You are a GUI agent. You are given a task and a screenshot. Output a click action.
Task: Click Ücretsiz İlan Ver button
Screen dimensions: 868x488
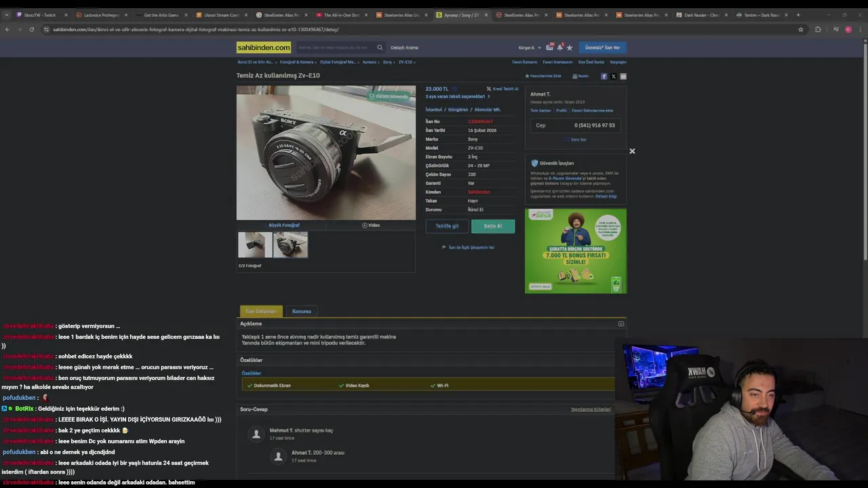602,47
